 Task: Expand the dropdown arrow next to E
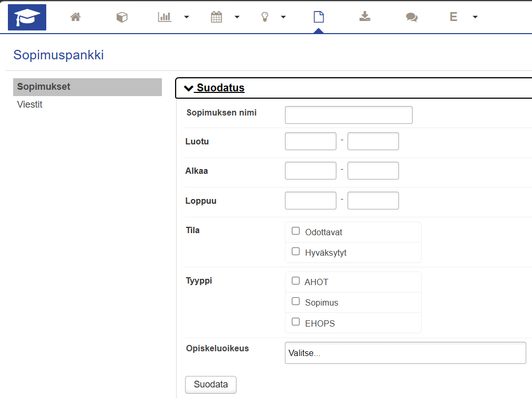tap(475, 17)
